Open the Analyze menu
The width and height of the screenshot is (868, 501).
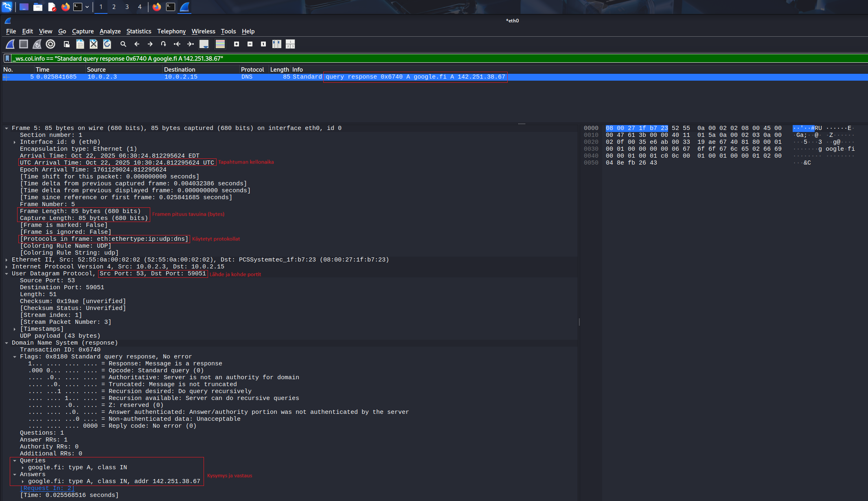pyautogui.click(x=110, y=31)
